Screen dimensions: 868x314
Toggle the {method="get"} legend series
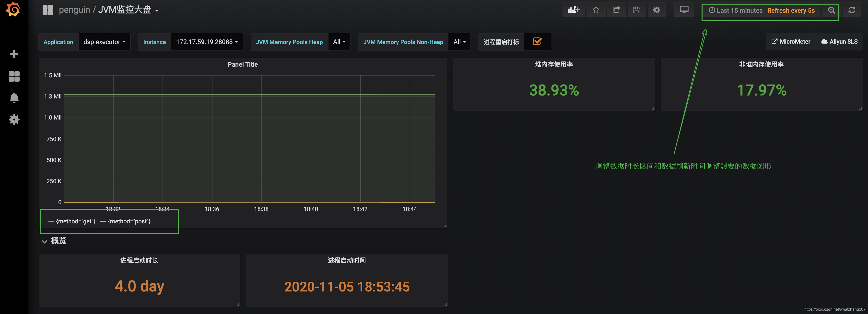click(x=75, y=221)
